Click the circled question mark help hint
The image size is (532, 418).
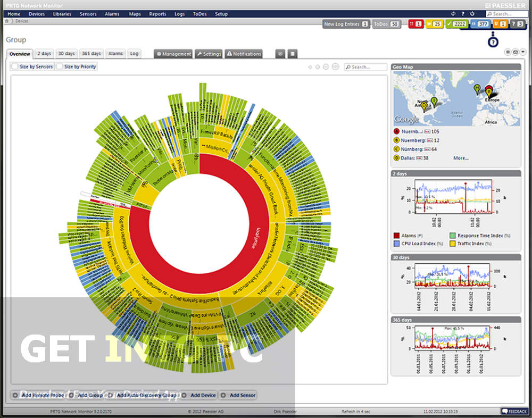pos(493,43)
